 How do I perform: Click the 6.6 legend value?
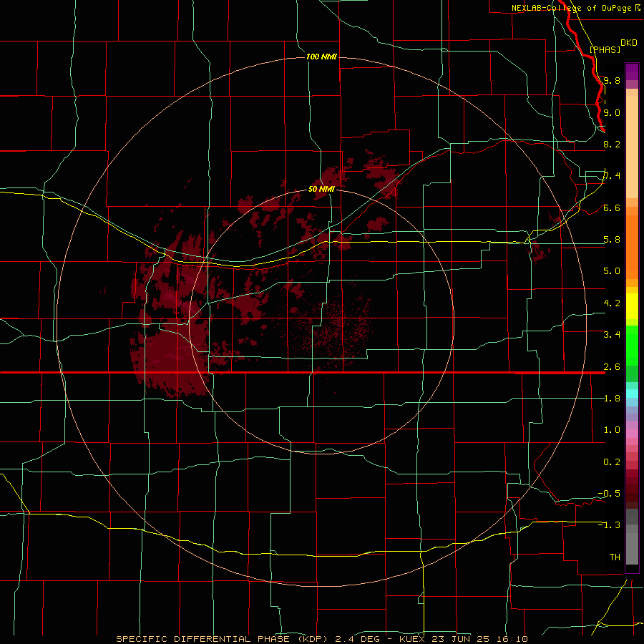[x=612, y=208]
